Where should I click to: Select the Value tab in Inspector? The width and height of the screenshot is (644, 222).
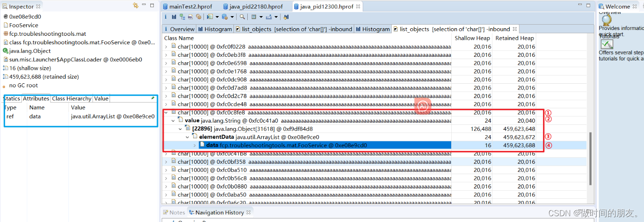click(101, 98)
